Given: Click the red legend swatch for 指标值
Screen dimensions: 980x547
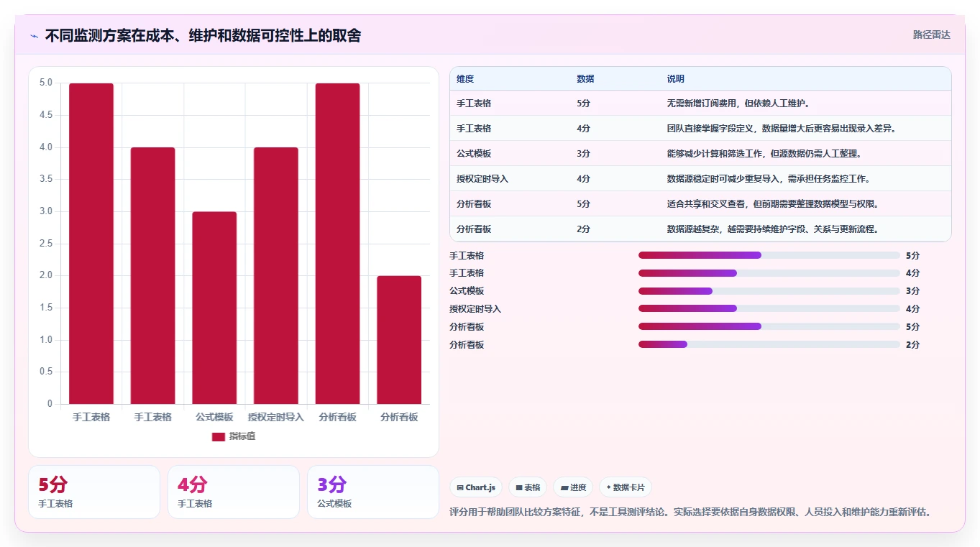Looking at the screenshot, I should 219,436.
